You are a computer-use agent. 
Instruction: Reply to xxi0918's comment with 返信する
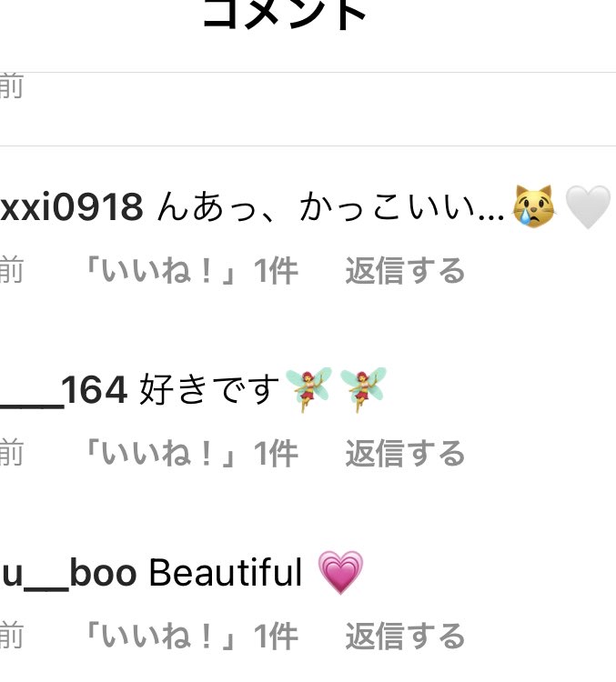pyautogui.click(x=405, y=271)
